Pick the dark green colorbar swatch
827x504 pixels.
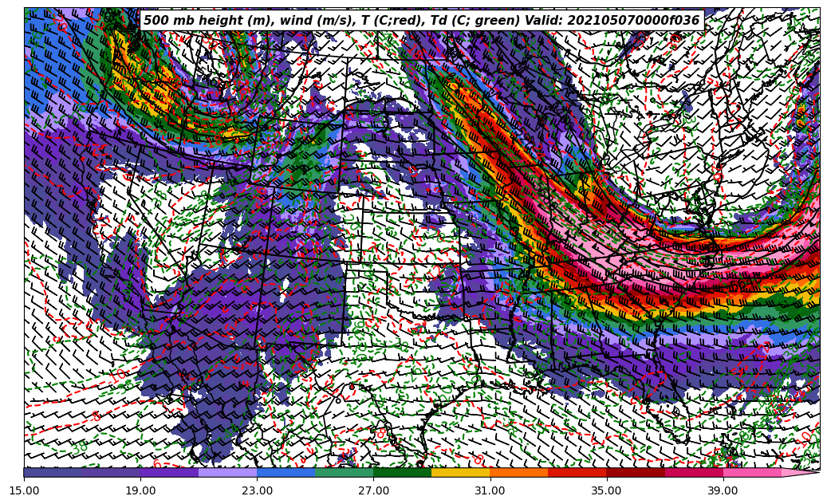coord(402,472)
